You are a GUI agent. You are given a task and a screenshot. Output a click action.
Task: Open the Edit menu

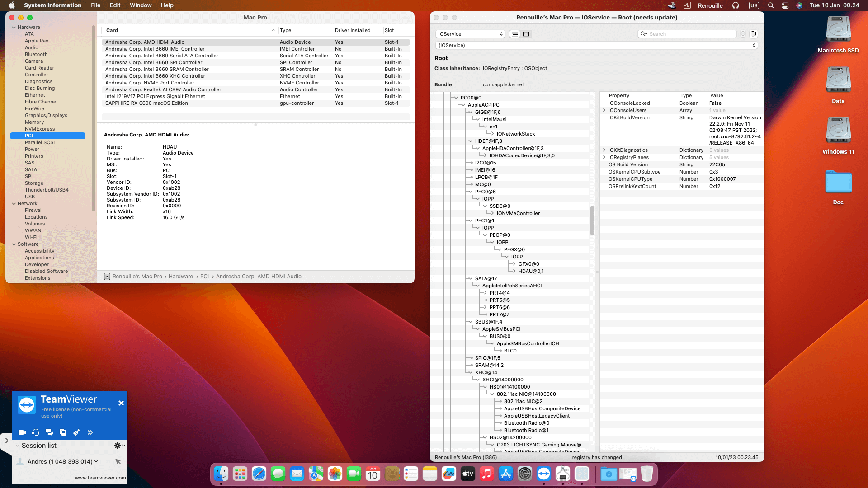tap(115, 5)
